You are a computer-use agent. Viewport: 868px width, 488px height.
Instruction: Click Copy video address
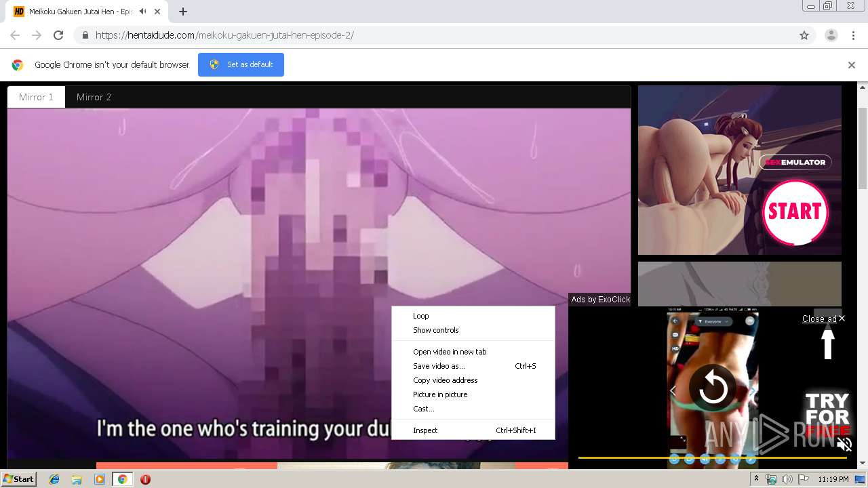tap(473, 380)
